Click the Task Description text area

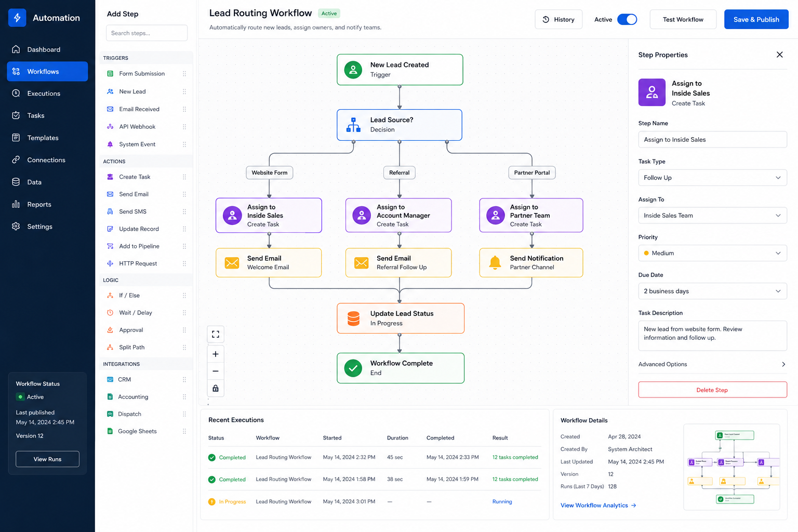point(712,336)
